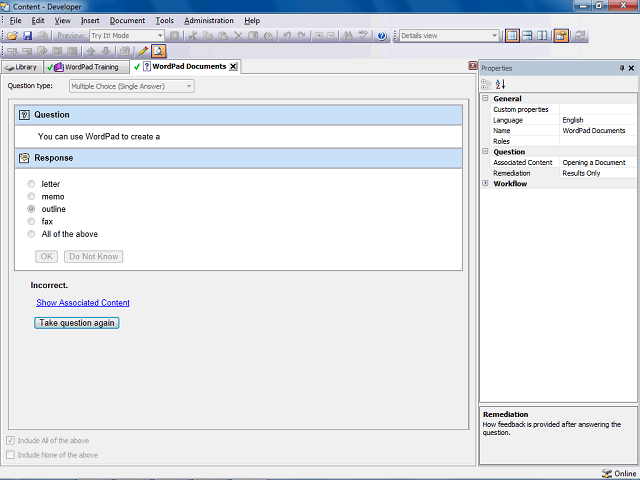Open the Details view dropdown
The width and height of the screenshot is (640, 480).
pos(494,36)
